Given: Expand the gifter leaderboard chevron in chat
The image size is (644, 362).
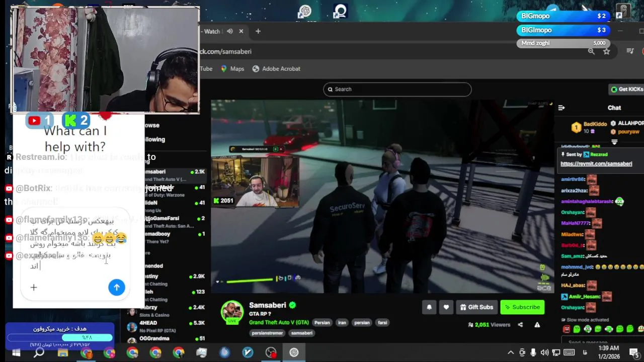Looking at the screenshot, I should coord(614,142).
